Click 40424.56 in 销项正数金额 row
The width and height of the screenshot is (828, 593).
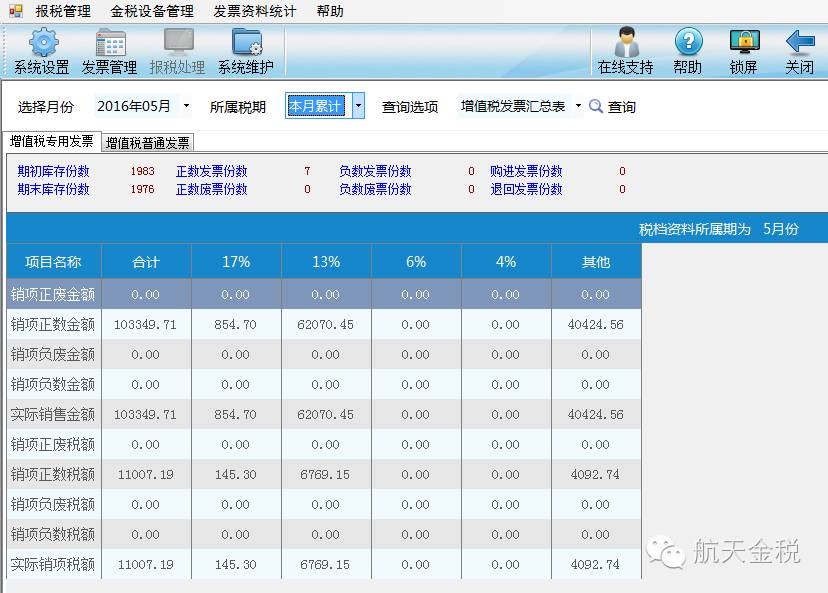596,324
